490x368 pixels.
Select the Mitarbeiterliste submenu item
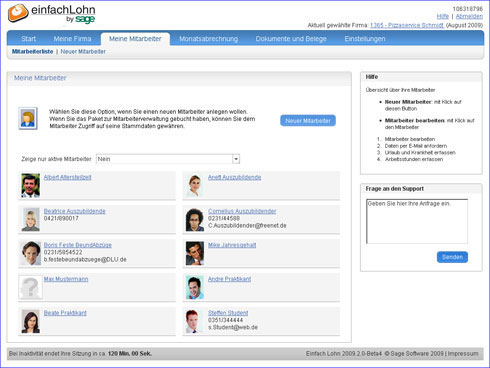click(x=32, y=51)
